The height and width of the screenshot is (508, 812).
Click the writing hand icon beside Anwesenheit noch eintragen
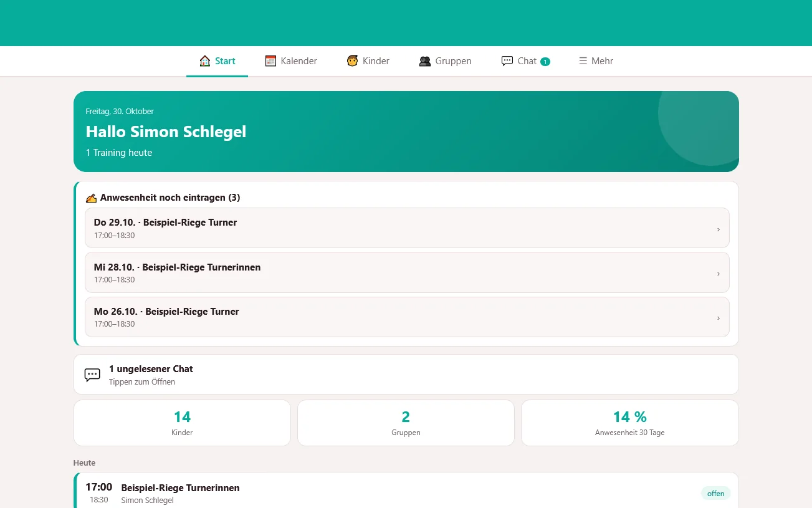91,198
